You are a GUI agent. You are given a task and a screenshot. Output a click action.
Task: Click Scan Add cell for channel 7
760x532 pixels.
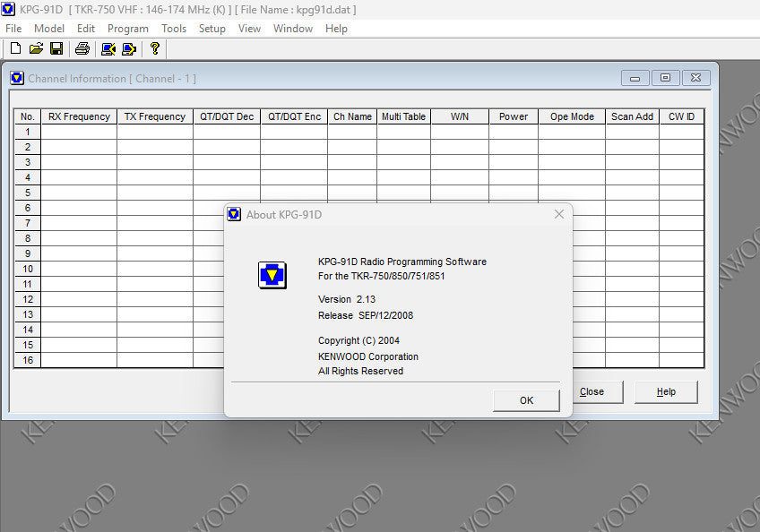(x=633, y=223)
